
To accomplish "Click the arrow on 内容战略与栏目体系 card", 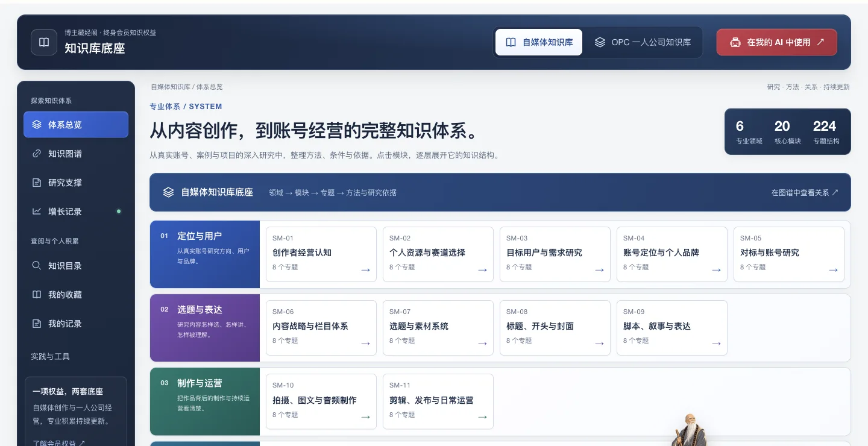I will coord(365,344).
